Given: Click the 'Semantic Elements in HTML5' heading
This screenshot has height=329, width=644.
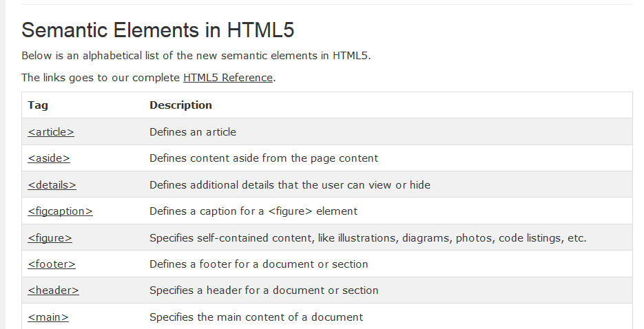Looking at the screenshot, I should pos(158,30).
